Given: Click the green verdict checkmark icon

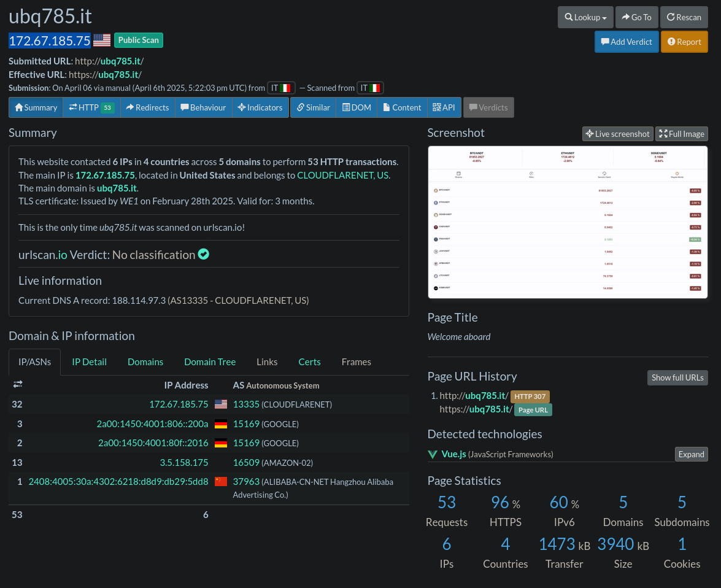Looking at the screenshot, I should [x=204, y=254].
